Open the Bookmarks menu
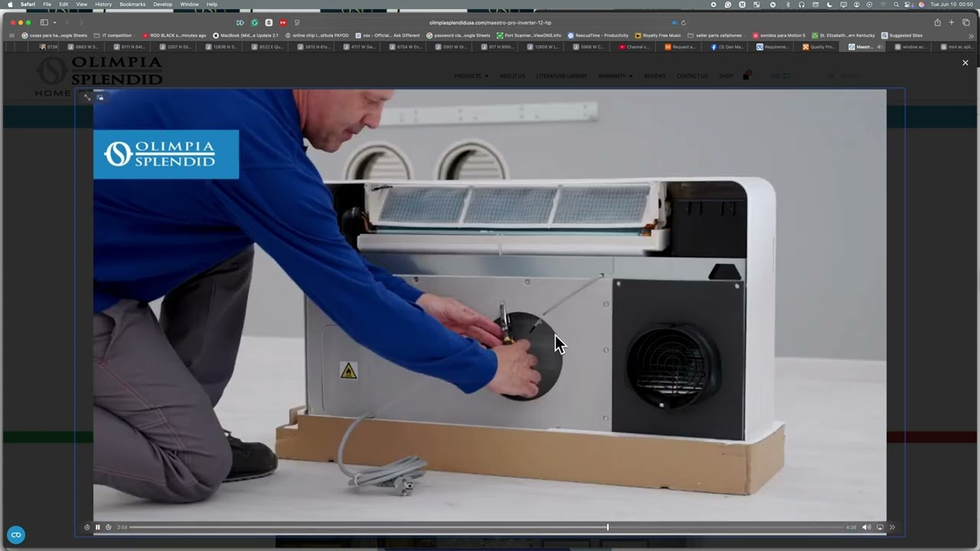This screenshot has height=551, width=980. [x=132, y=5]
